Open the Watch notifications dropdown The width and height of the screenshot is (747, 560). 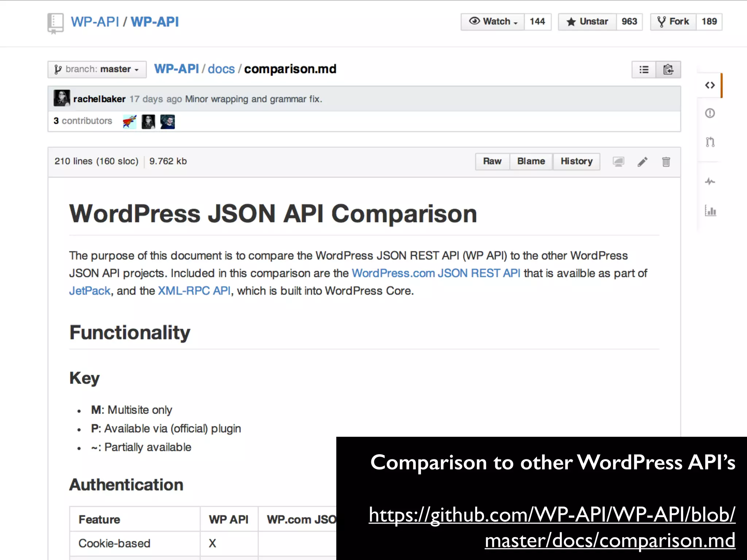point(493,22)
